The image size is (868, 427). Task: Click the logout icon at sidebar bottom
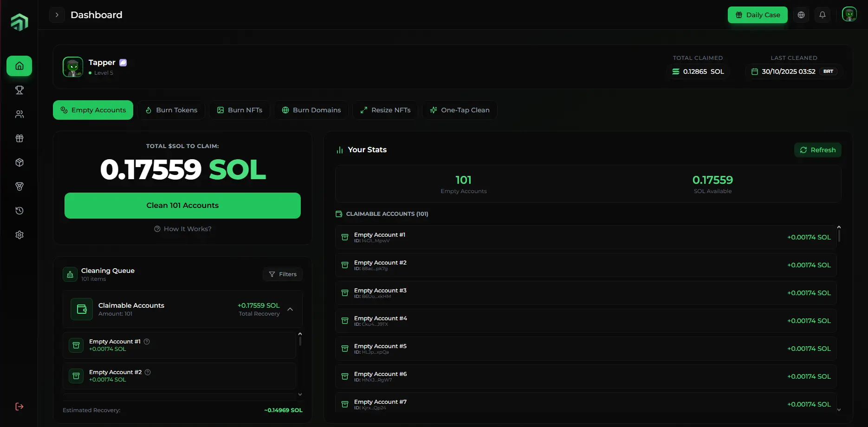(19, 406)
